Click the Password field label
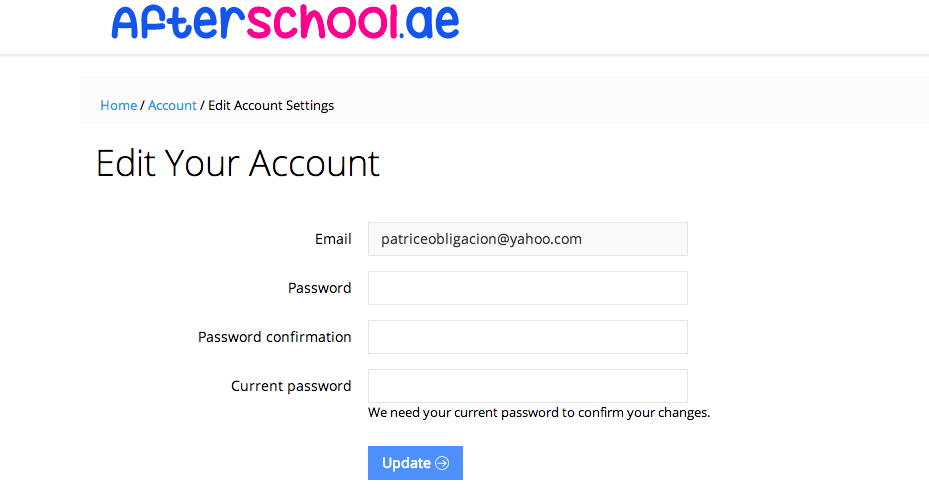The height and width of the screenshot is (488, 929). 319,288
